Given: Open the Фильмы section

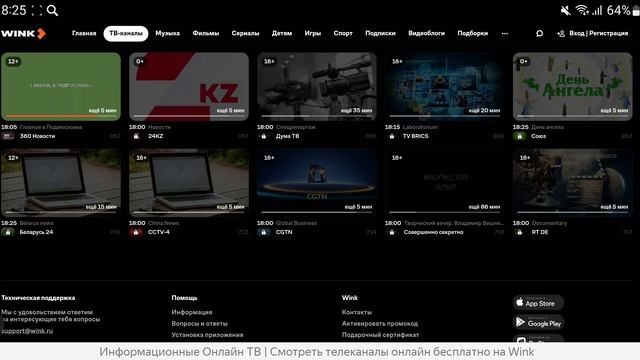Looking at the screenshot, I should pyautogui.click(x=206, y=33).
